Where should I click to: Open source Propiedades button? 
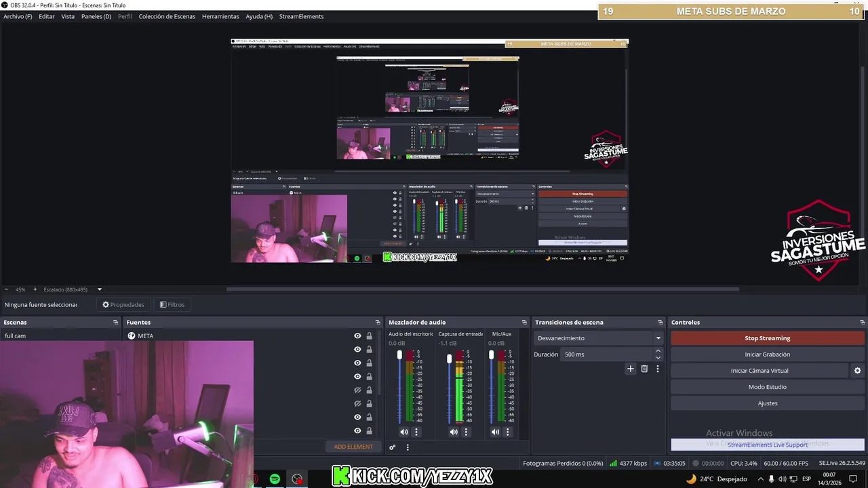(123, 305)
